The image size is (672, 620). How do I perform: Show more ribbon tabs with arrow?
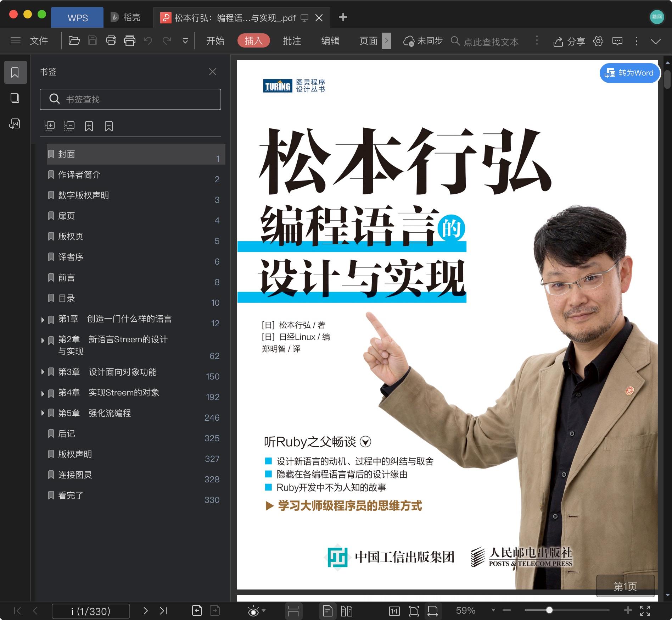click(x=387, y=41)
